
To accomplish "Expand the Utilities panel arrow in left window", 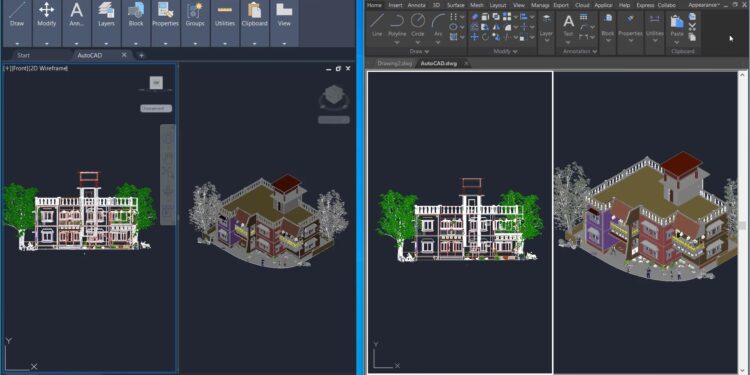I will (225, 44).
